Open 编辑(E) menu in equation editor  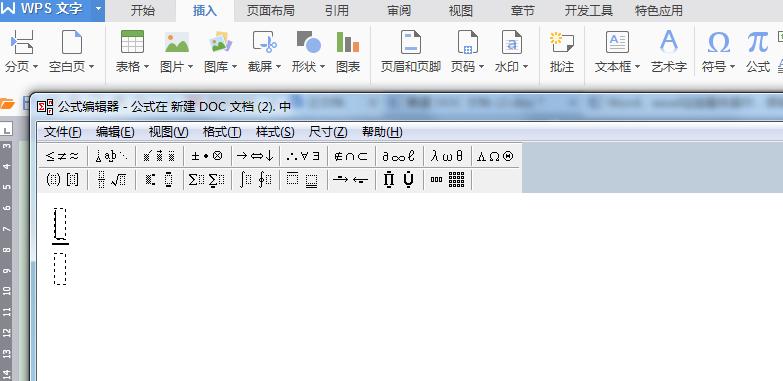115,132
